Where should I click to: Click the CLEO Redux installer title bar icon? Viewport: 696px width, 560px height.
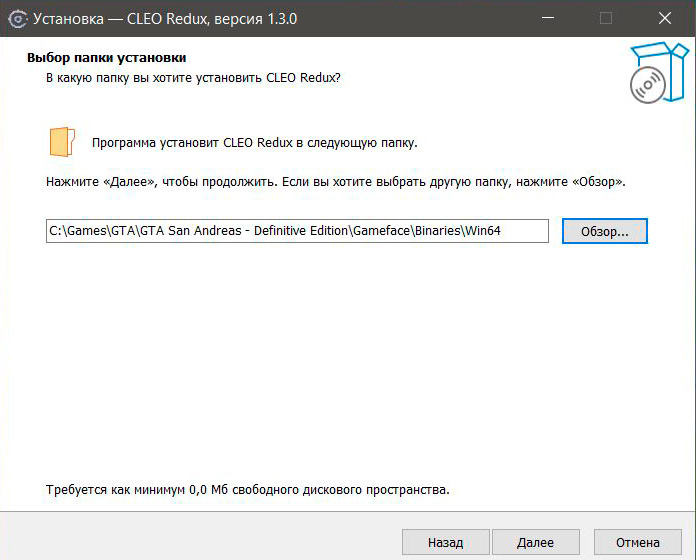click(x=17, y=19)
